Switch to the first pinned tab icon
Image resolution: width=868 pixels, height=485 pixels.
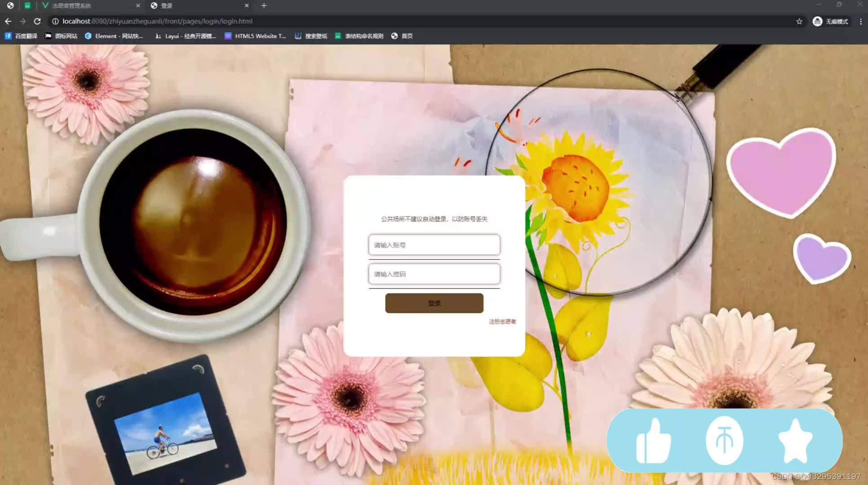10,5
